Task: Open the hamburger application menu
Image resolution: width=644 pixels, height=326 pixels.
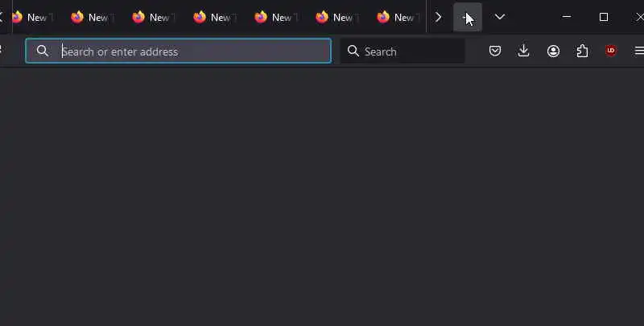Action: click(639, 51)
